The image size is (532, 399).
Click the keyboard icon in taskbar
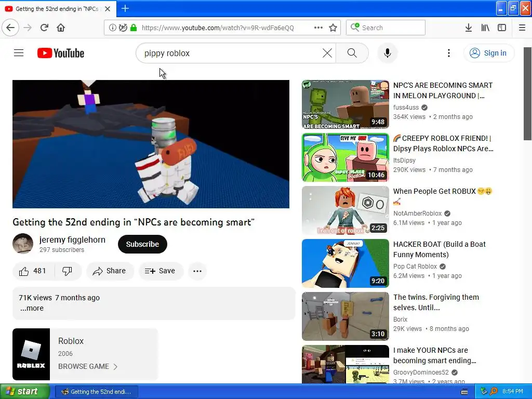pos(464,392)
